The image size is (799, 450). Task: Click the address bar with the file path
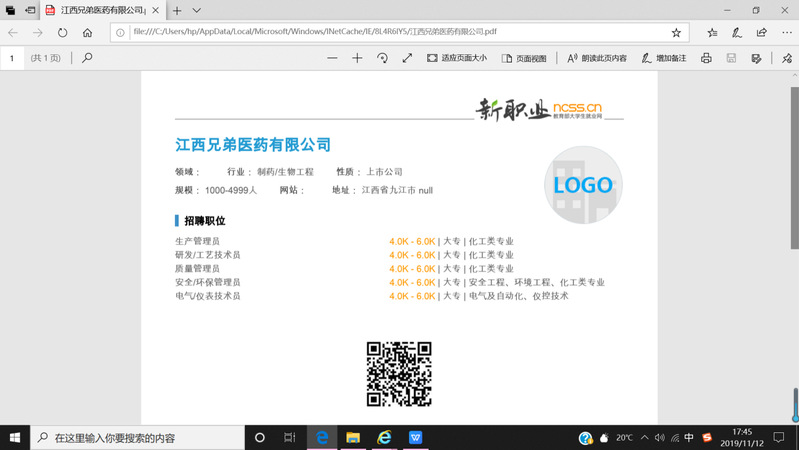(390, 32)
